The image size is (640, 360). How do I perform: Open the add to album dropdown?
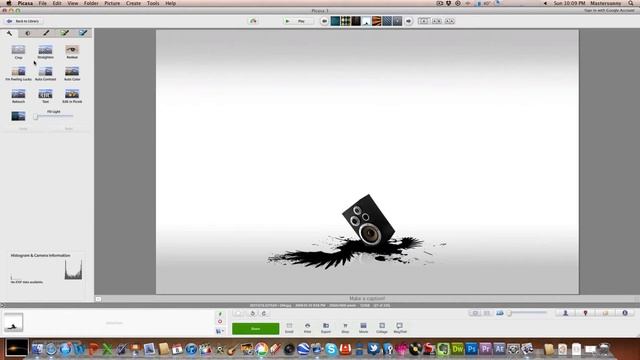tap(220, 331)
